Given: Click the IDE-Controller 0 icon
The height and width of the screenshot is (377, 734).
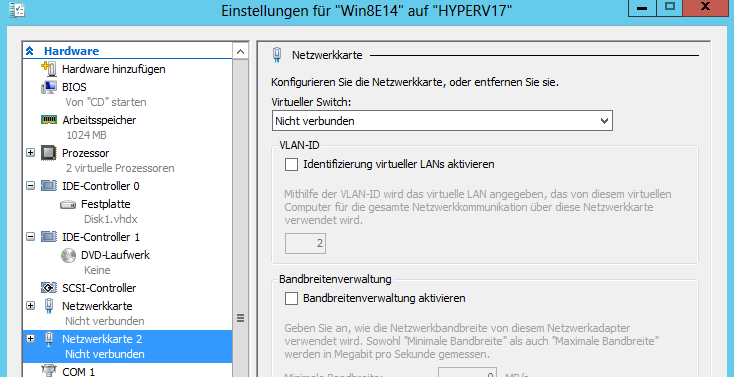Looking at the screenshot, I should (49, 186).
